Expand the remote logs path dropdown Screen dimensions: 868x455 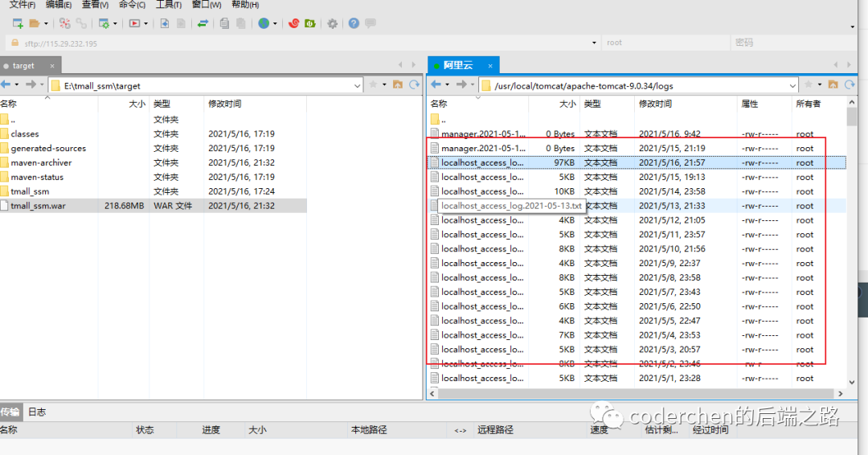pos(792,86)
